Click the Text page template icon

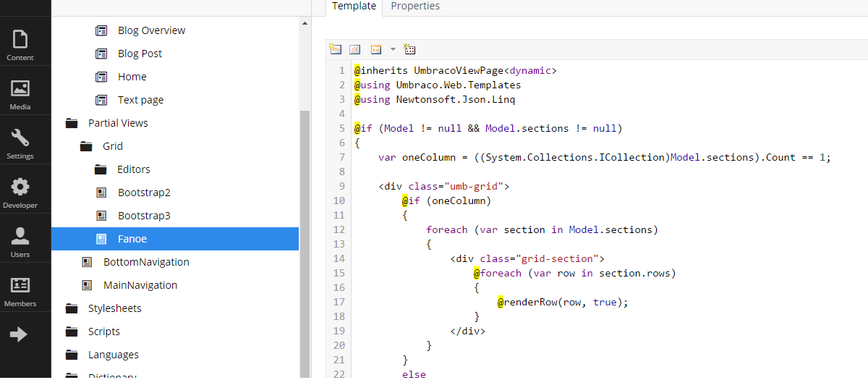click(101, 100)
